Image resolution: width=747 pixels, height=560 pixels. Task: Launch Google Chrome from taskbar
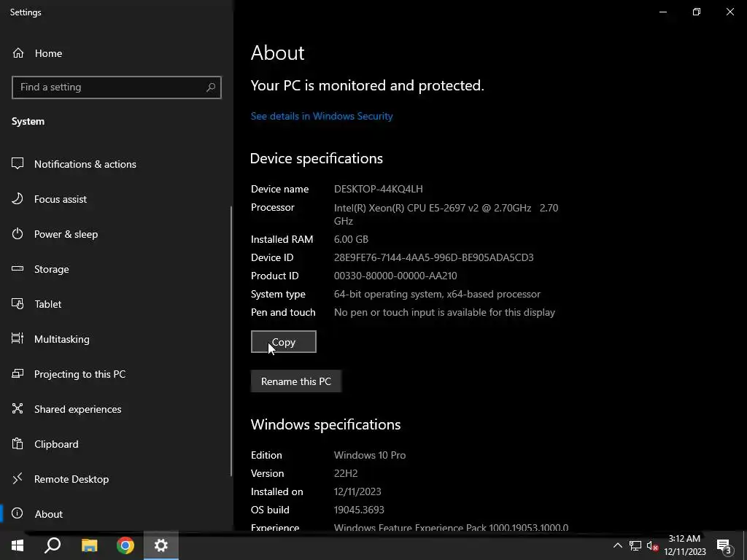point(125,545)
